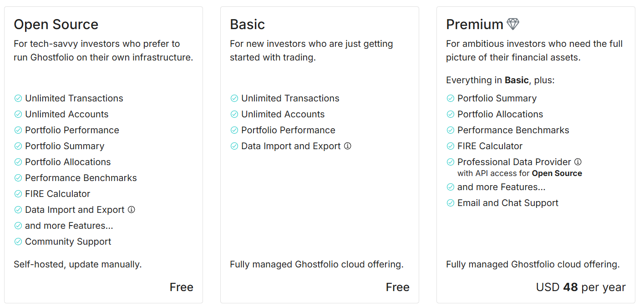Click the checkmark beside Community Support
The image size is (644, 307).
[x=18, y=242]
